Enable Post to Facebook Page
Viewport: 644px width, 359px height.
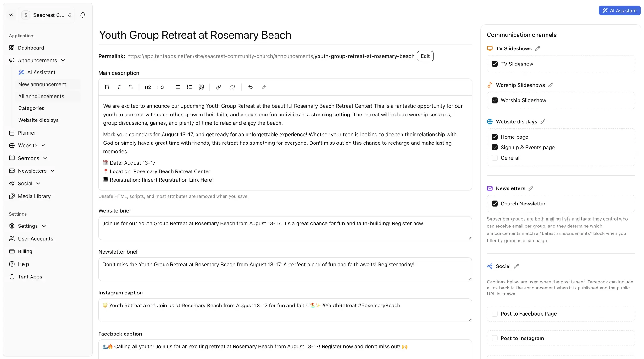coord(495,314)
